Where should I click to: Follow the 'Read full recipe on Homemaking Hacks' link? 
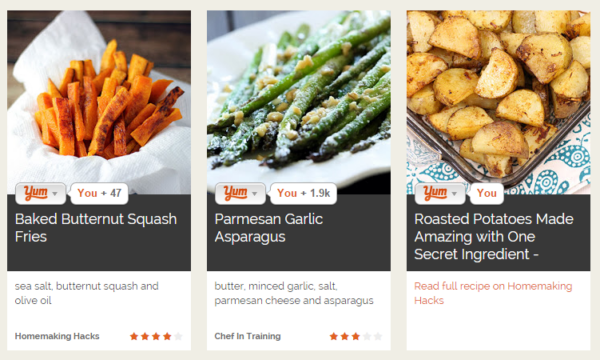click(x=493, y=293)
